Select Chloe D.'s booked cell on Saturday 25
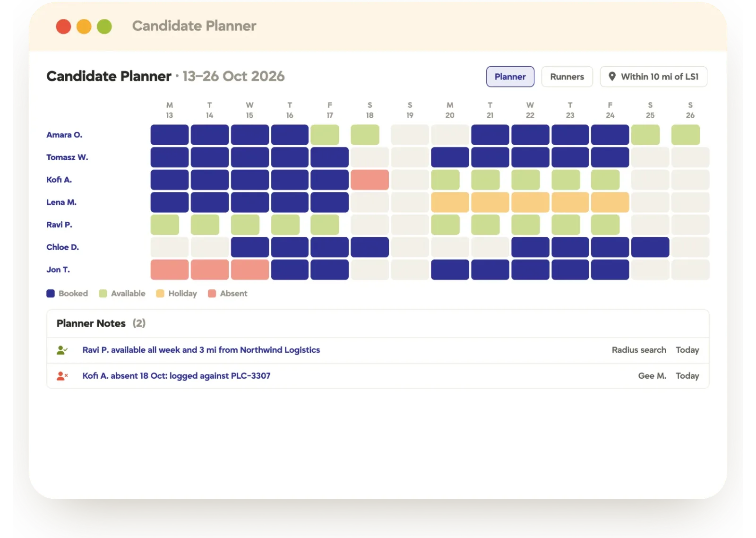The image size is (756, 538). (x=650, y=247)
